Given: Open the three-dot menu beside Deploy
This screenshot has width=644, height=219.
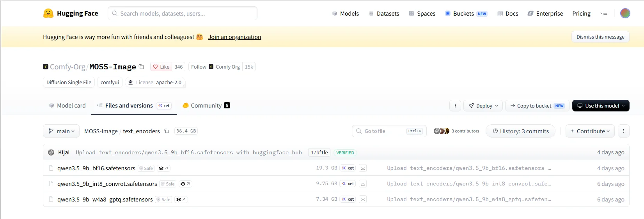Looking at the screenshot, I should click(455, 106).
